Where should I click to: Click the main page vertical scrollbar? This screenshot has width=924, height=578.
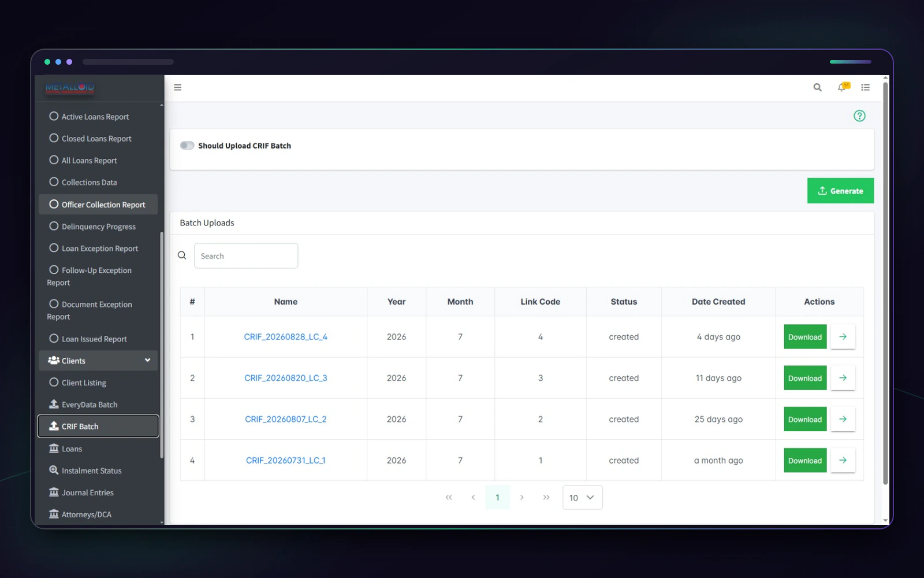[x=885, y=283]
